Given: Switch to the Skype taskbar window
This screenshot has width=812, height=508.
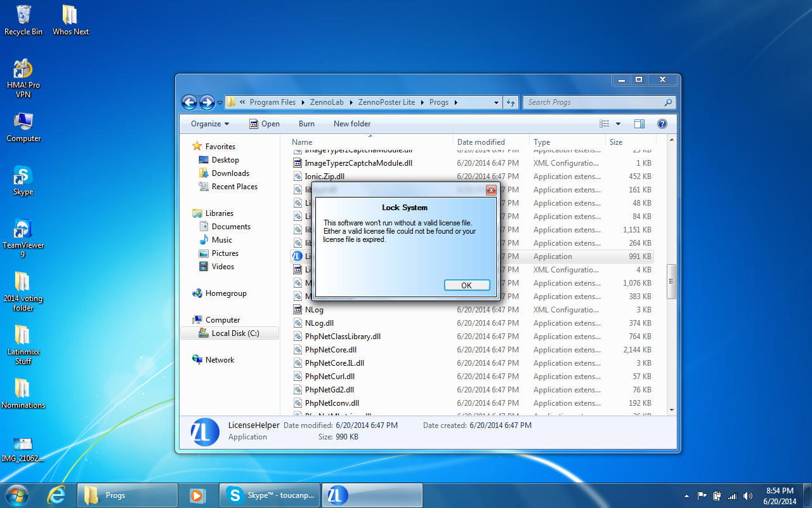Looking at the screenshot, I should tap(270, 495).
